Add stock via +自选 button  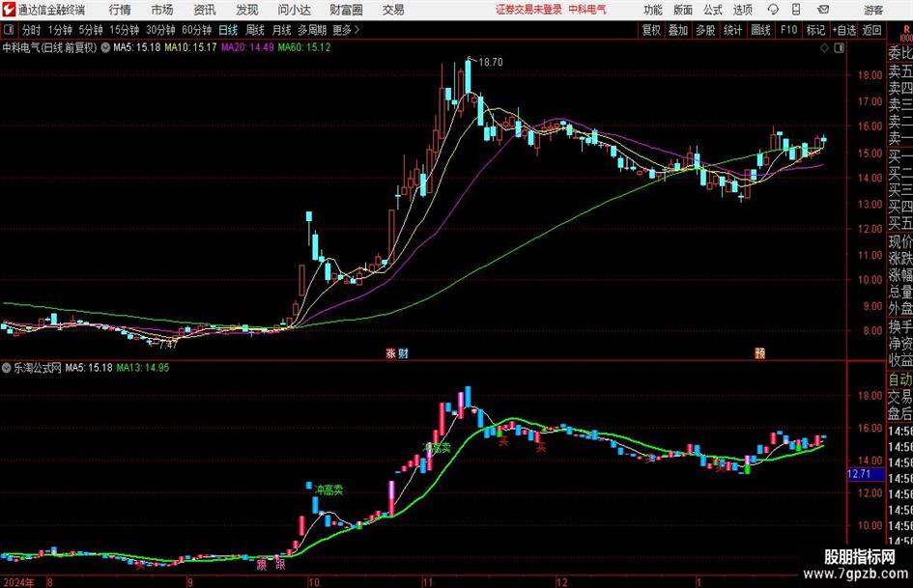844,30
